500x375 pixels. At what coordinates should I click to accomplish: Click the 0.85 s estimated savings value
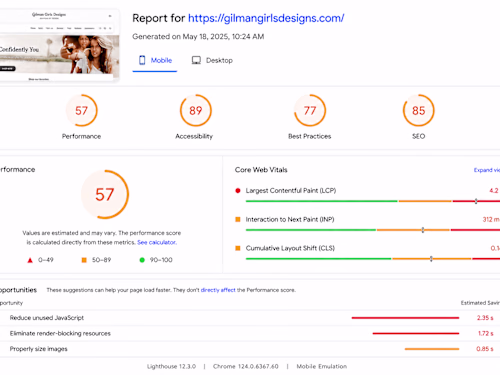coord(485,349)
